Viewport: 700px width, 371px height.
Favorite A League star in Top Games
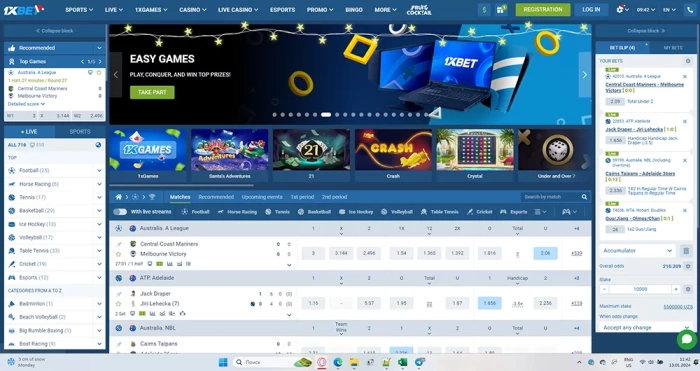click(x=99, y=72)
